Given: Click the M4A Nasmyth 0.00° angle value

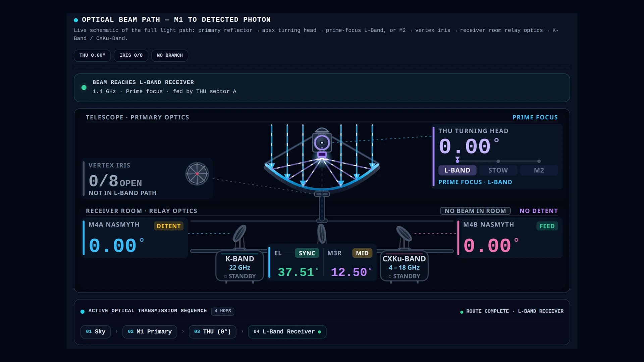Looking at the screenshot, I should 116,245.
